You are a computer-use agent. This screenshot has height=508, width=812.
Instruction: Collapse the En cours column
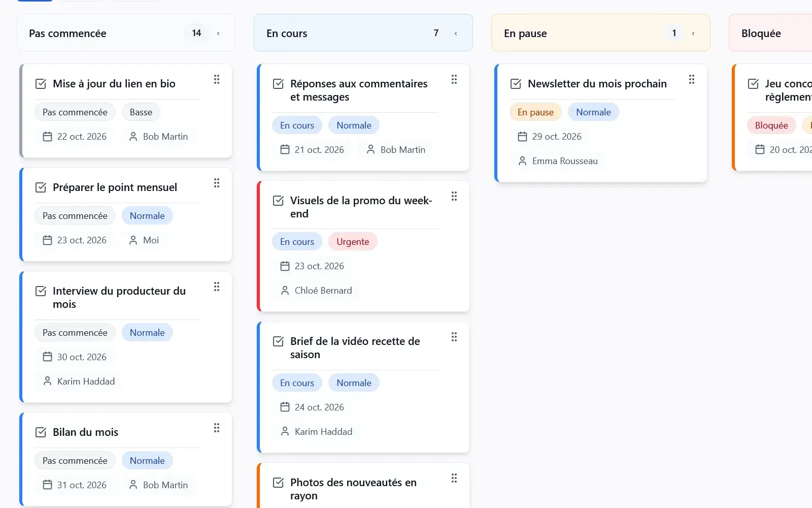click(x=456, y=34)
